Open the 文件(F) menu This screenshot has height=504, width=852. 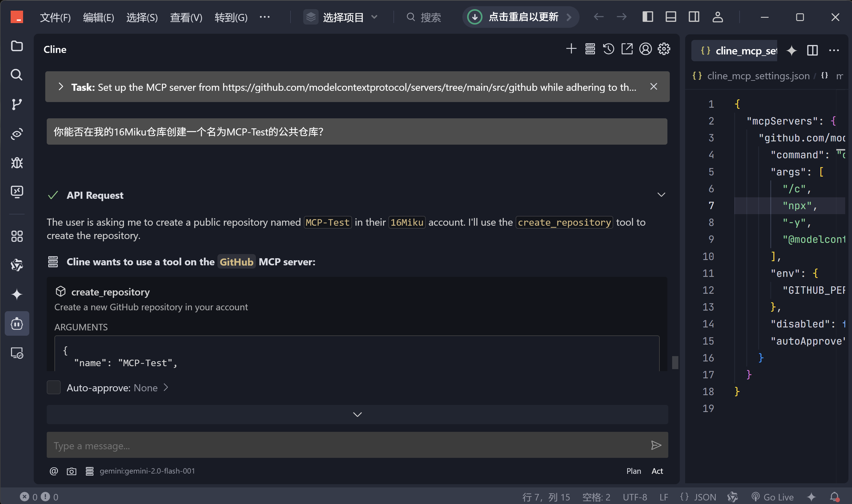pyautogui.click(x=55, y=17)
